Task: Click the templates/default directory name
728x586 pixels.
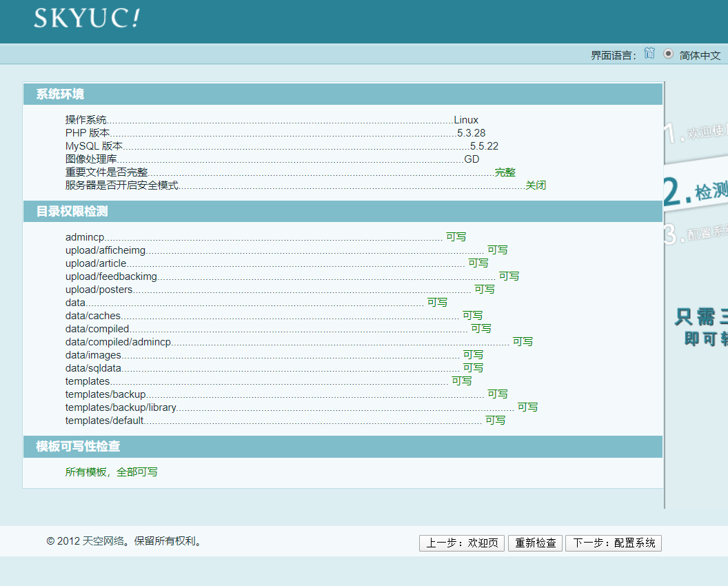Action: (105, 421)
